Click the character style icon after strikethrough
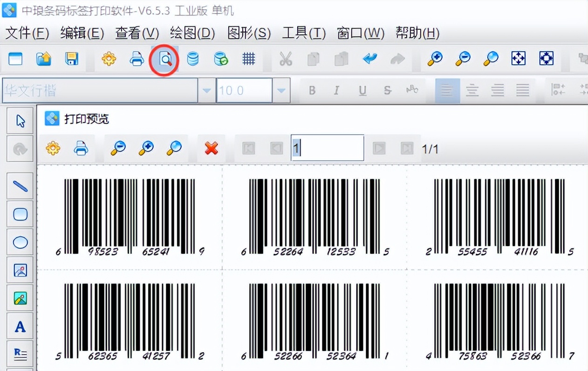 (x=412, y=89)
